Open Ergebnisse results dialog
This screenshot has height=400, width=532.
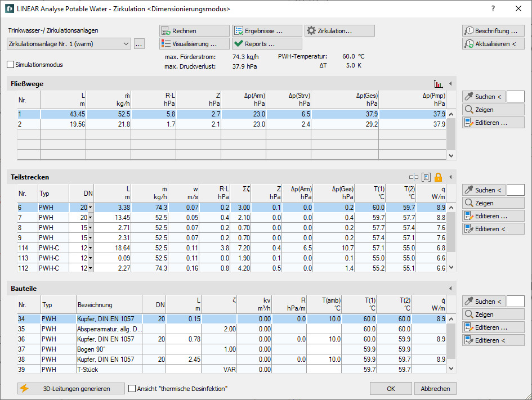[267, 31]
